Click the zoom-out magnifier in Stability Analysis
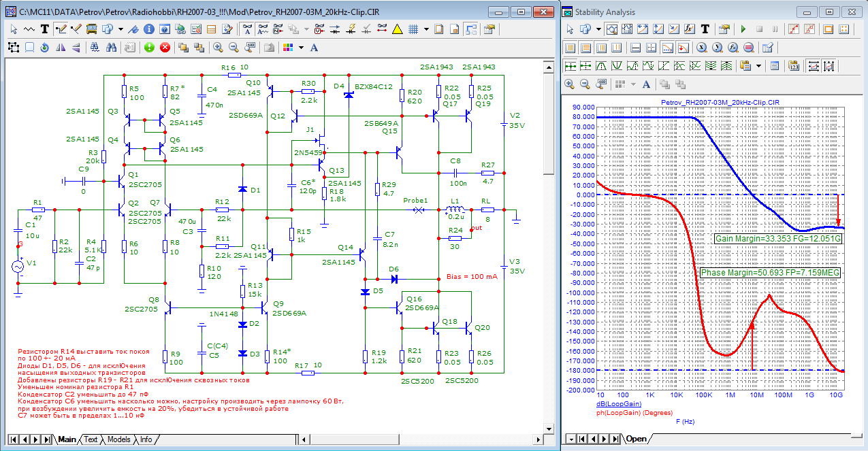This screenshot has height=451, width=868. (585, 84)
